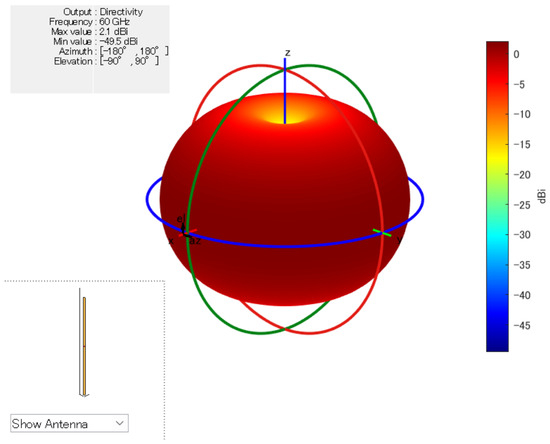
Task: Click the dBi colorbar label
Action: 542,196
